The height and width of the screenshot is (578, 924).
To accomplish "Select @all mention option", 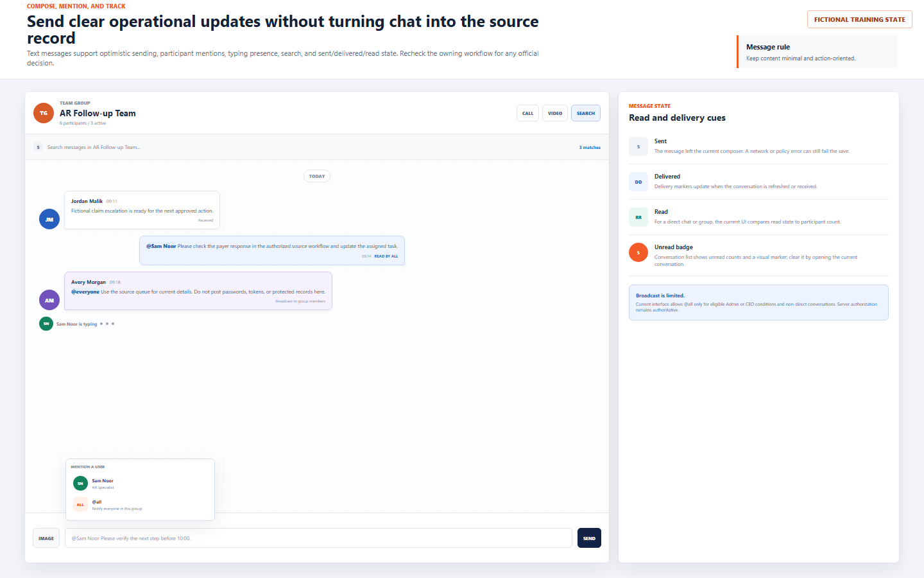I will 140,505.
